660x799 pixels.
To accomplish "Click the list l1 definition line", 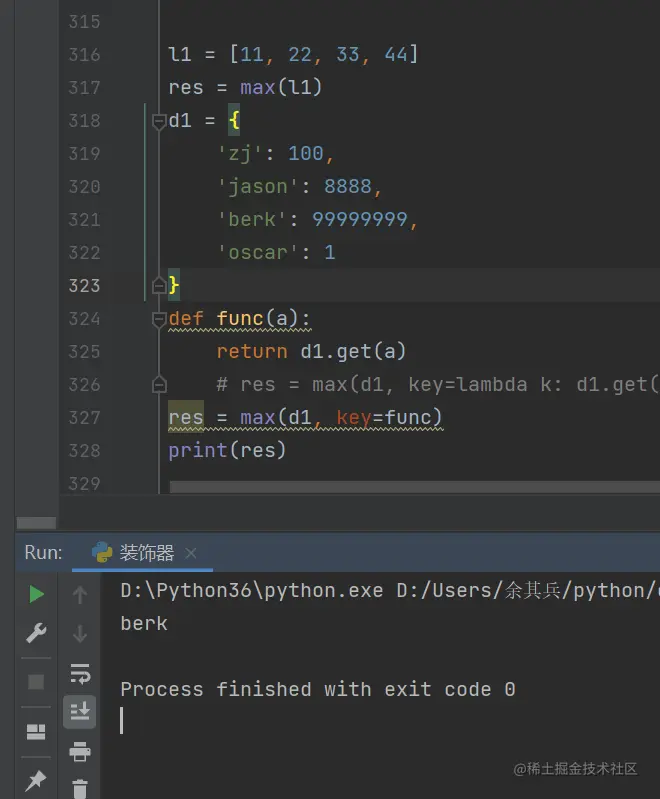I will 294,55.
